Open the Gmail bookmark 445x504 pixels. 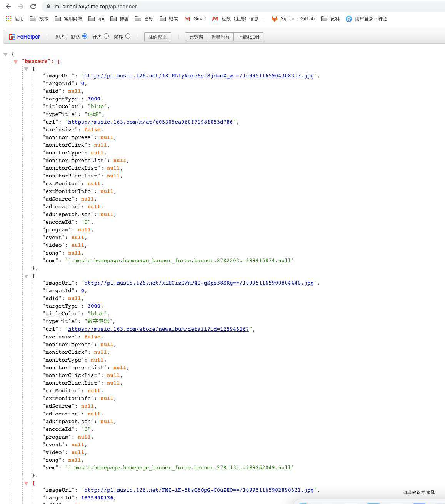(x=195, y=18)
